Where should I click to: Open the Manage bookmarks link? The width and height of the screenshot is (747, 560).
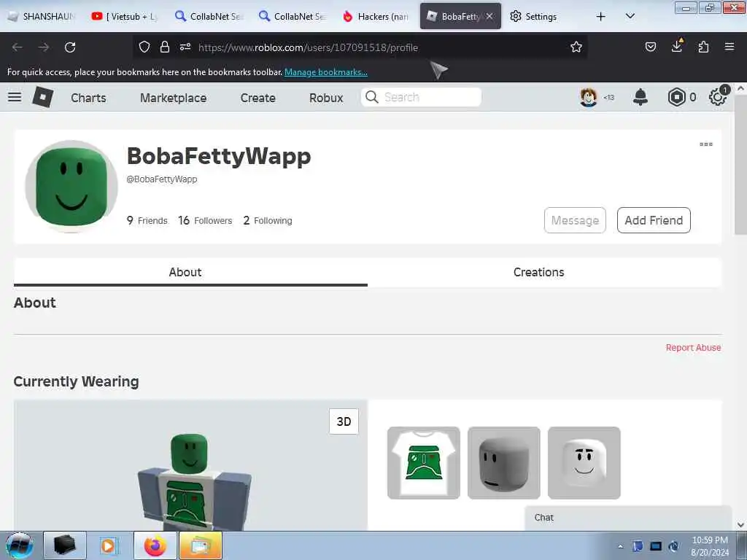(326, 72)
